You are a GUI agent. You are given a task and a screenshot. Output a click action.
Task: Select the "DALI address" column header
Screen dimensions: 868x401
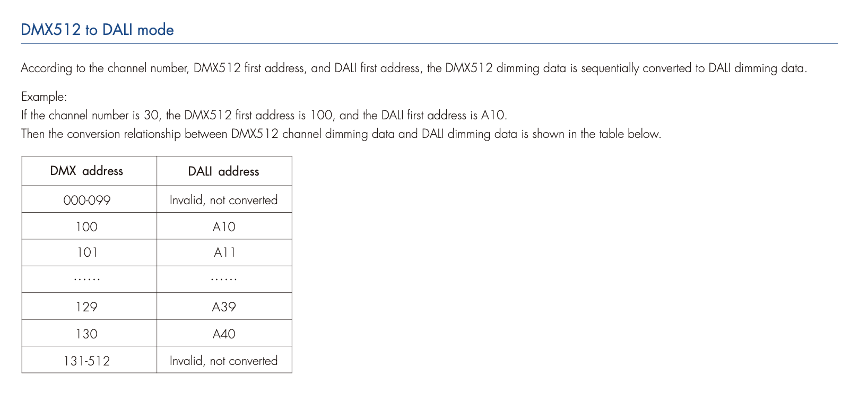tap(223, 171)
